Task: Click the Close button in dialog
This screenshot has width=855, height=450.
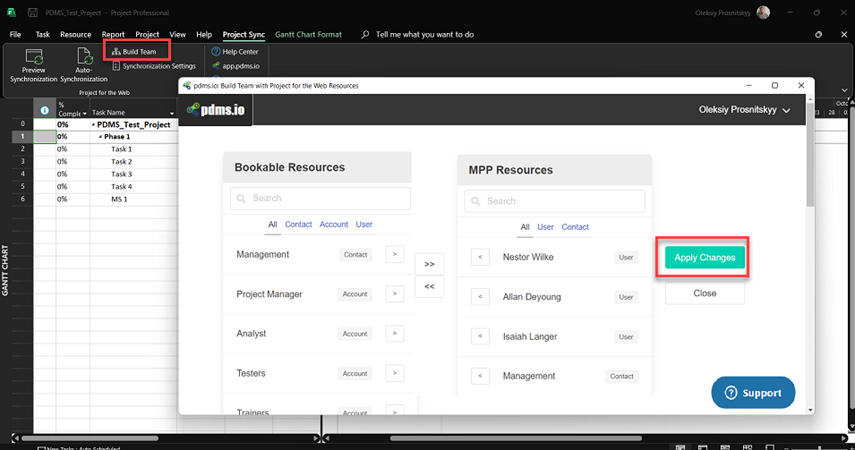Action: pos(705,293)
